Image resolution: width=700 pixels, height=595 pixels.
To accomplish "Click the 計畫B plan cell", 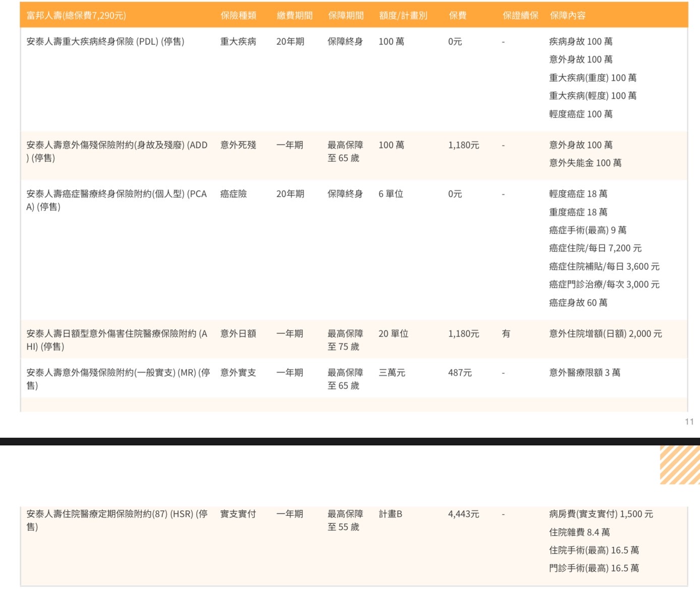I will coord(390,514).
